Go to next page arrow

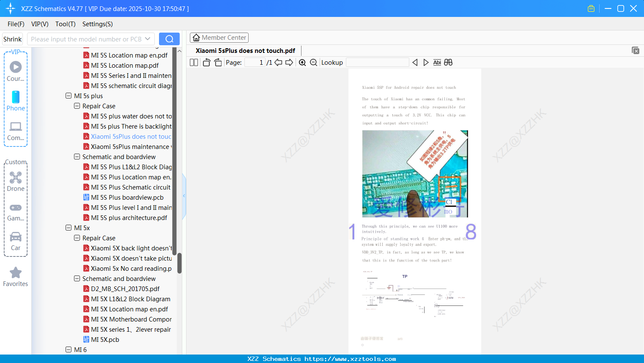click(289, 63)
